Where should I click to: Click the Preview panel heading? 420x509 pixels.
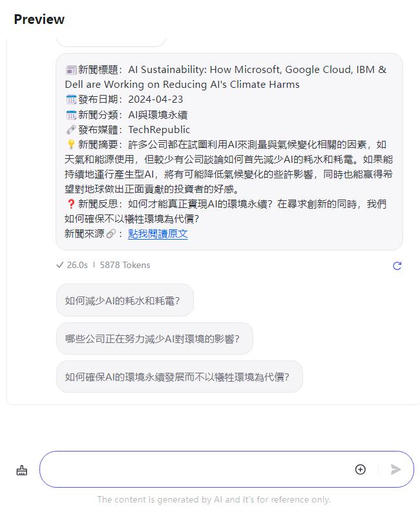[x=39, y=19]
